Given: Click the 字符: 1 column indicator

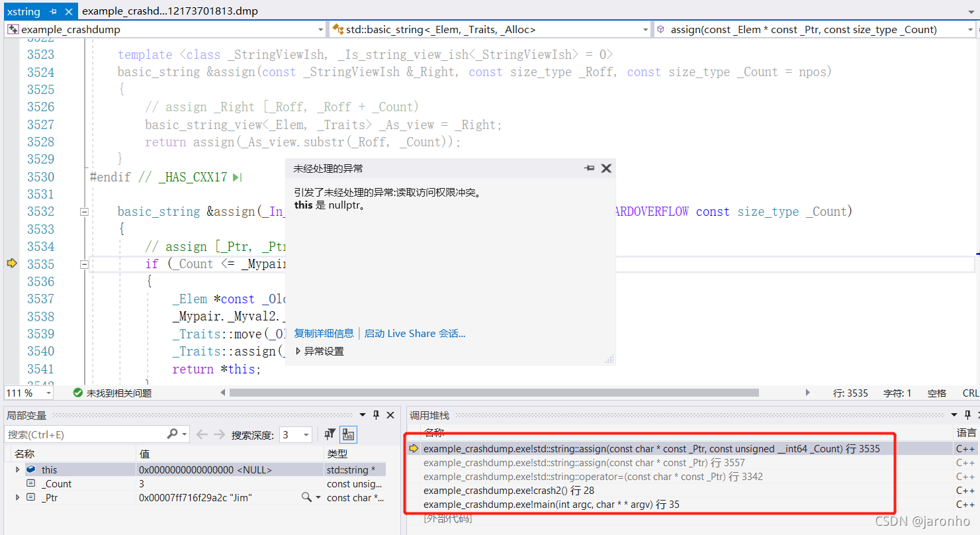Looking at the screenshot, I should coord(897,393).
